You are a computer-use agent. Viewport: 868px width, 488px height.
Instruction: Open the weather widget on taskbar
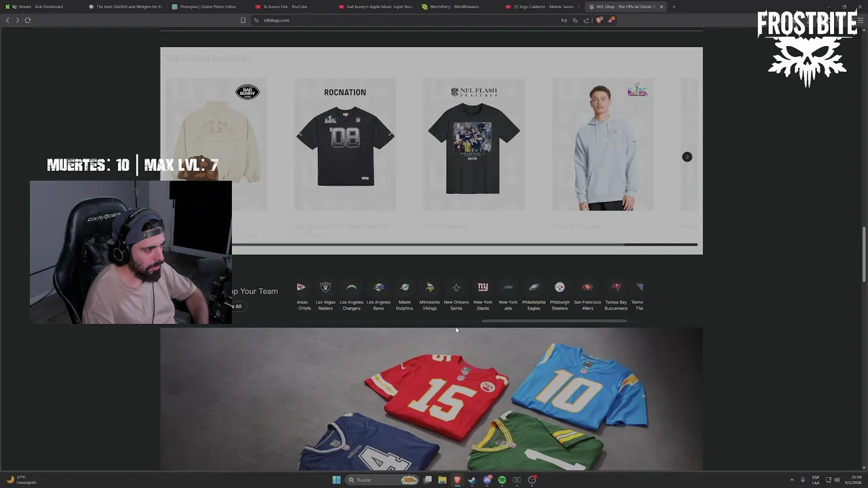[x=20, y=480]
